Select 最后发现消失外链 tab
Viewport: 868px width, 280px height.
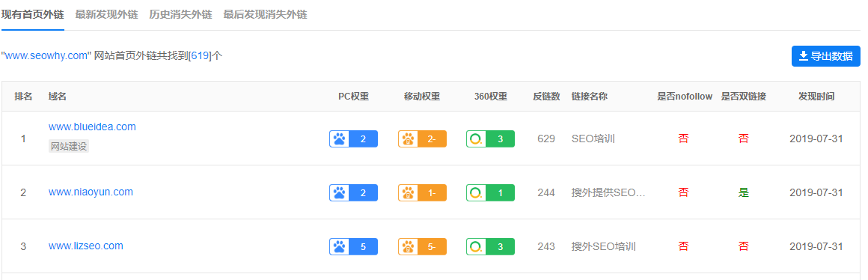(x=265, y=14)
